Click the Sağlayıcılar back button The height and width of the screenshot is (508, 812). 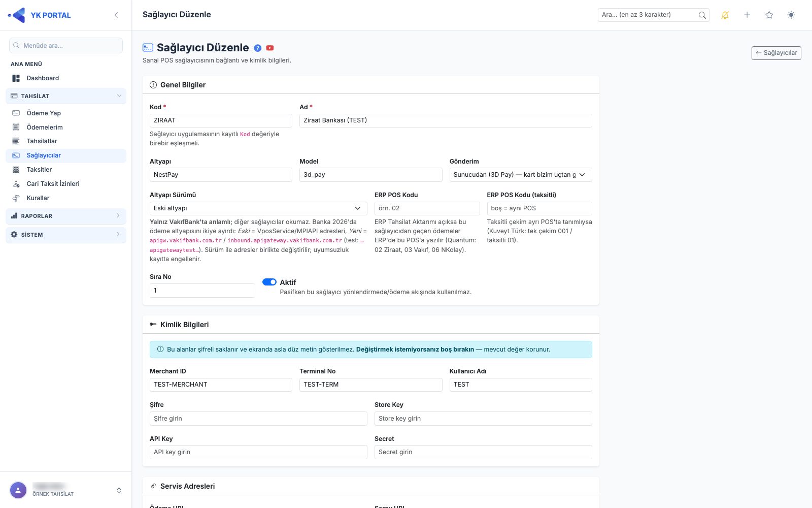(776, 53)
